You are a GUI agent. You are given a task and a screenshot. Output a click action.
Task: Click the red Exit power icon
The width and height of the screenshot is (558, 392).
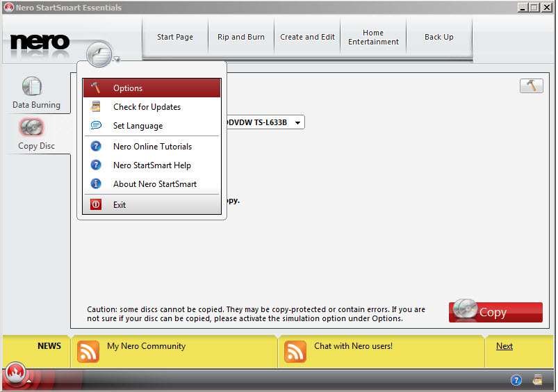point(96,204)
